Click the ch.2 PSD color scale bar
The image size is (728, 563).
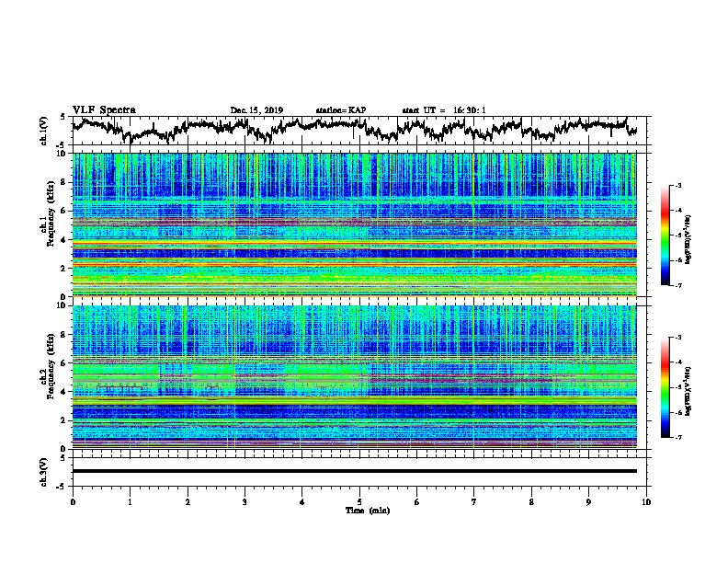pyautogui.click(x=665, y=387)
